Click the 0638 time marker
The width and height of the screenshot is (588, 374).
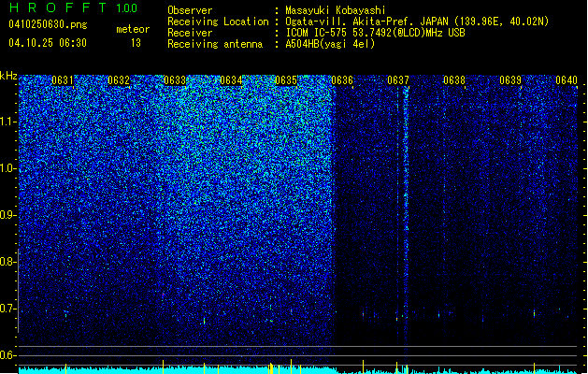click(453, 80)
